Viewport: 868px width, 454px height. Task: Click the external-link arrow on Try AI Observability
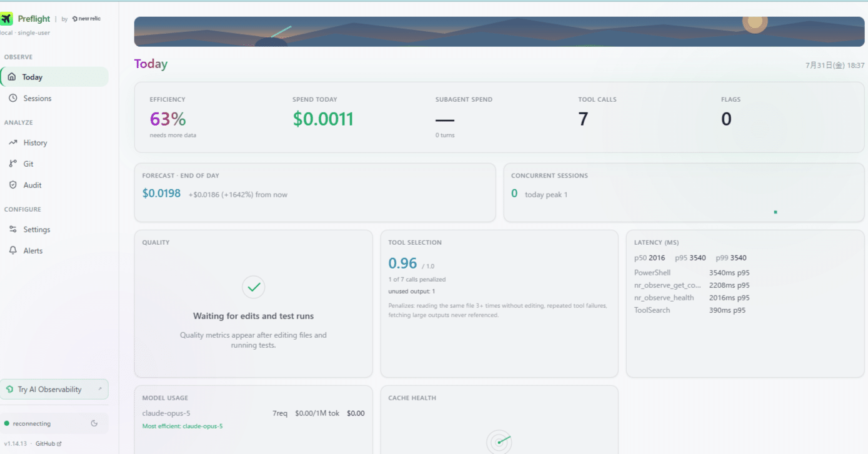coord(100,388)
